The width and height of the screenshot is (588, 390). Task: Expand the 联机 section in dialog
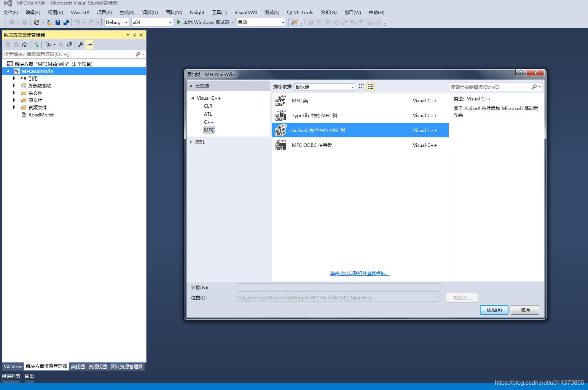pyautogui.click(x=191, y=142)
